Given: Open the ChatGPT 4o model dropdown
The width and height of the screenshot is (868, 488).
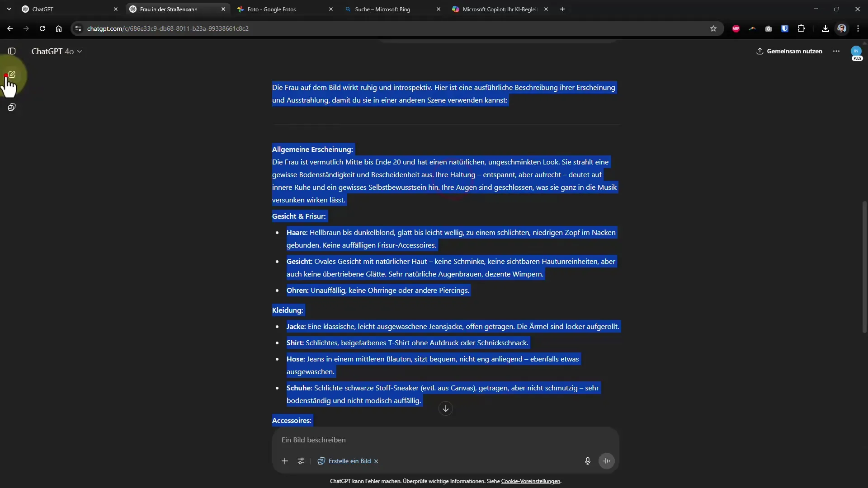Looking at the screenshot, I should (57, 52).
